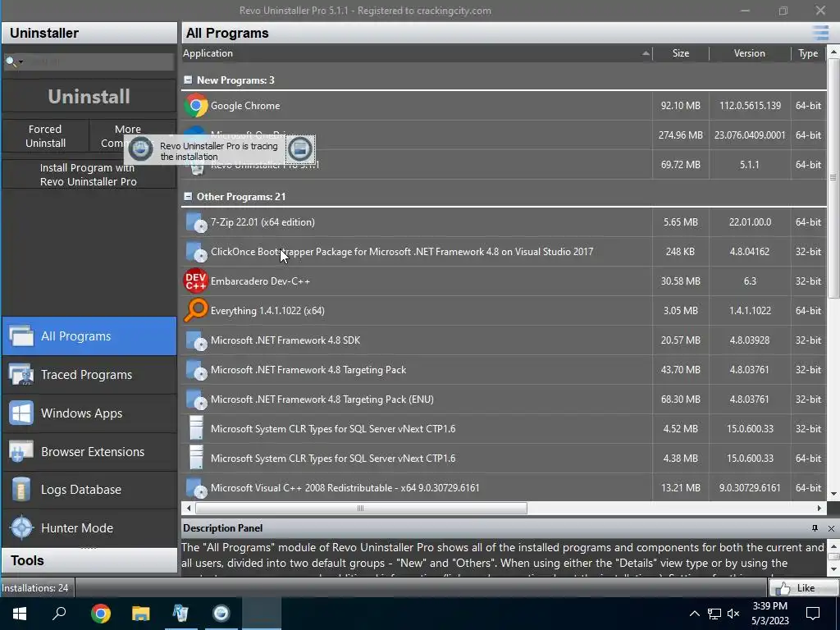Pin the Description Panel

815,528
